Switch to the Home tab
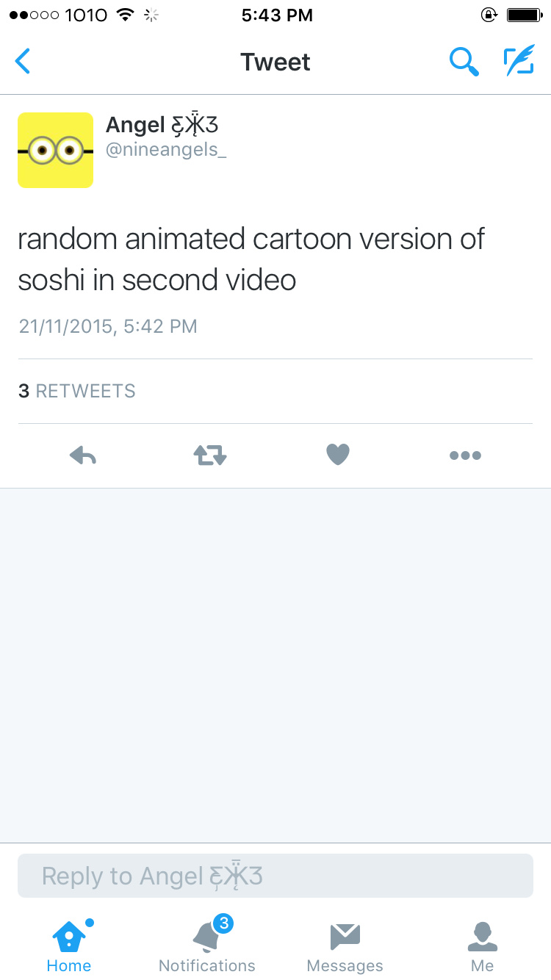The width and height of the screenshot is (551, 980). pyautogui.click(x=69, y=946)
